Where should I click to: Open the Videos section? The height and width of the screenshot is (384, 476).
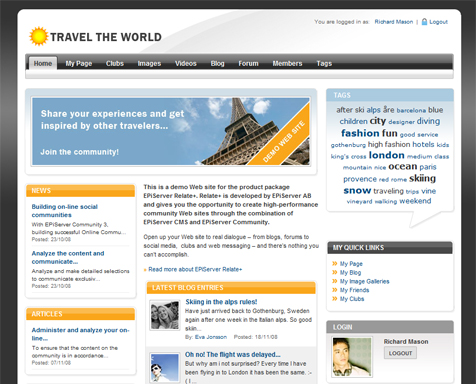pyautogui.click(x=186, y=63)
